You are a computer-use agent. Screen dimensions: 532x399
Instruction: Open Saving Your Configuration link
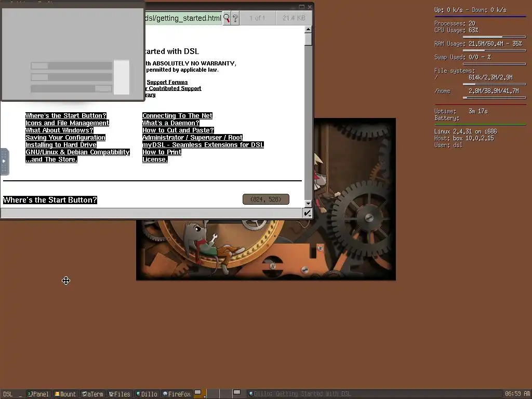pos(65,137)
